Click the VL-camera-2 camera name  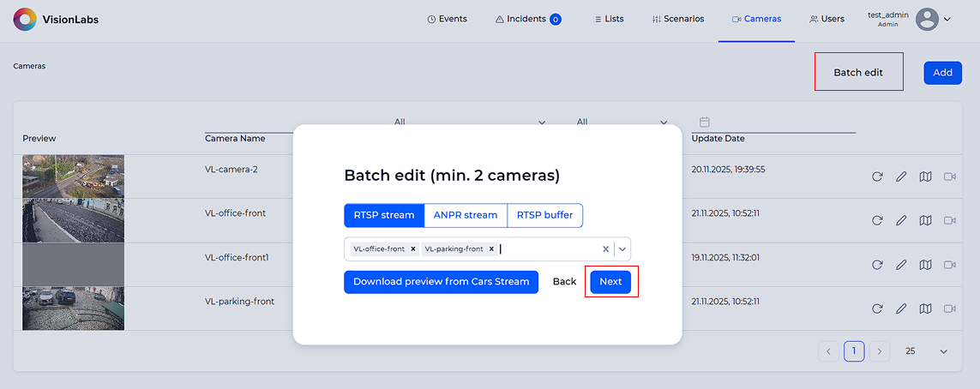tap(231, 169)
